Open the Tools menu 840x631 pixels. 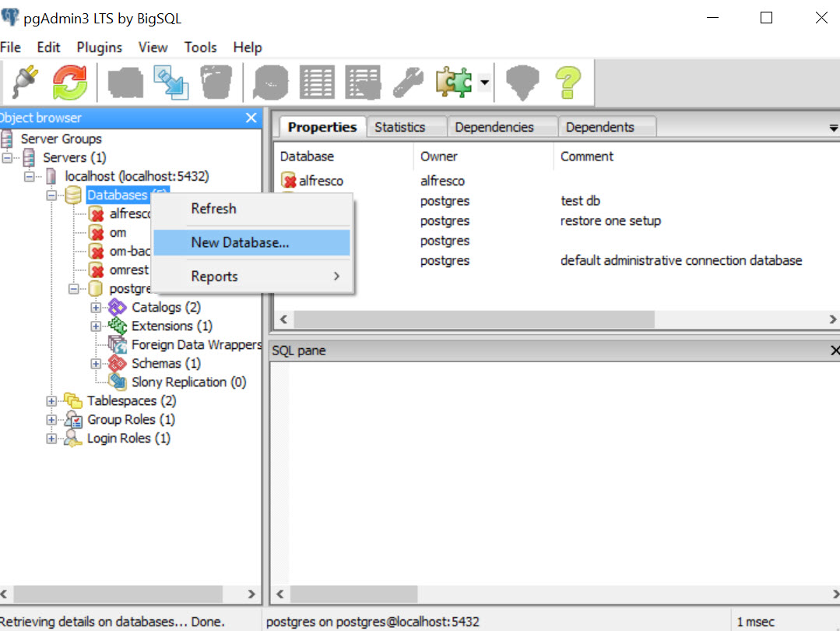point(200,48)
